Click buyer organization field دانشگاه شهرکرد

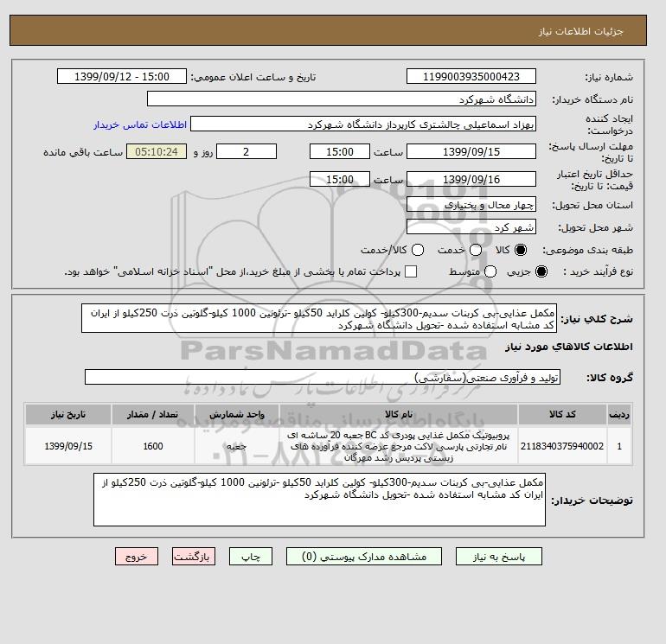(342, 99)
